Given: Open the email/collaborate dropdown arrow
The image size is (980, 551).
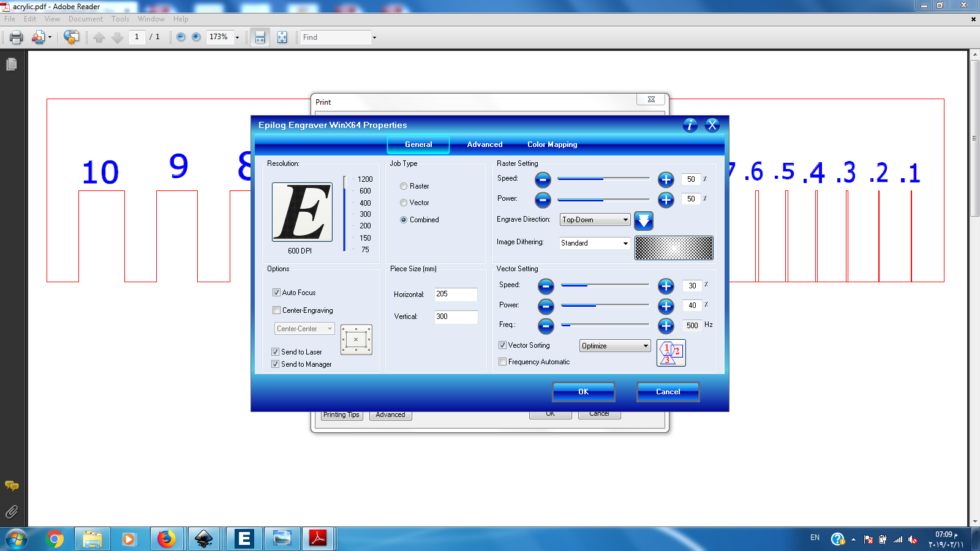Looking at the screenshot, I should (50, 37).
